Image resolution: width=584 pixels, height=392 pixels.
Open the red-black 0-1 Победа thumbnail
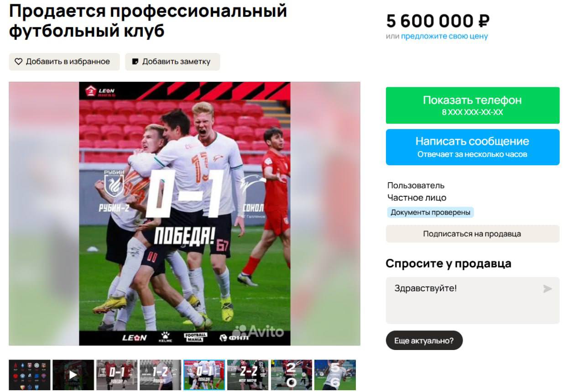[x=117, y=375]
